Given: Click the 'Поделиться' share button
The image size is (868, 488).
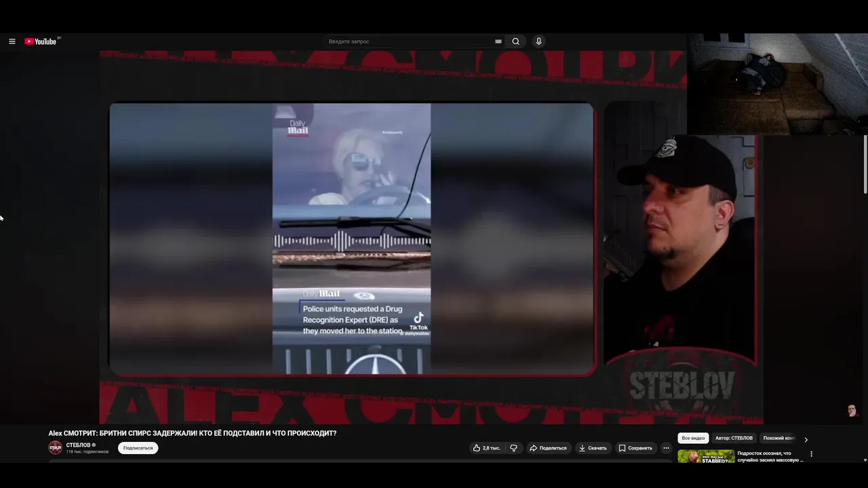Looking at the screenshot, I should click(x=548, y=448).
